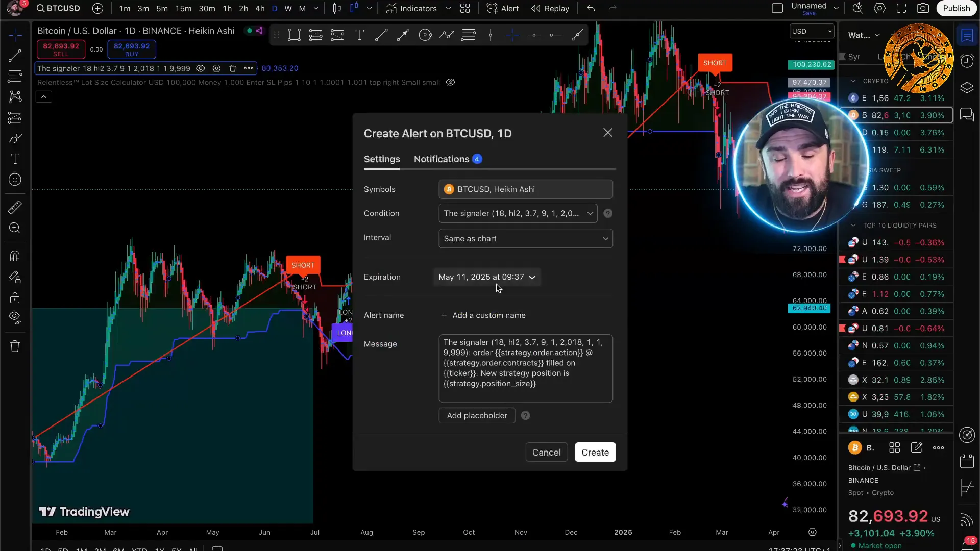Click the help icon beside Condition
This screenshot has height=551, width=980.
coord(608,213)
